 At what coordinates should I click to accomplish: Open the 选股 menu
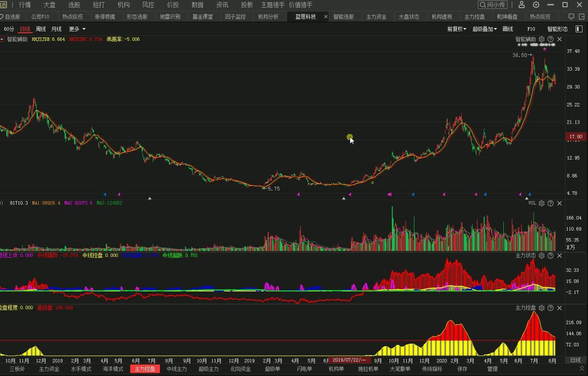pos(74,5)
